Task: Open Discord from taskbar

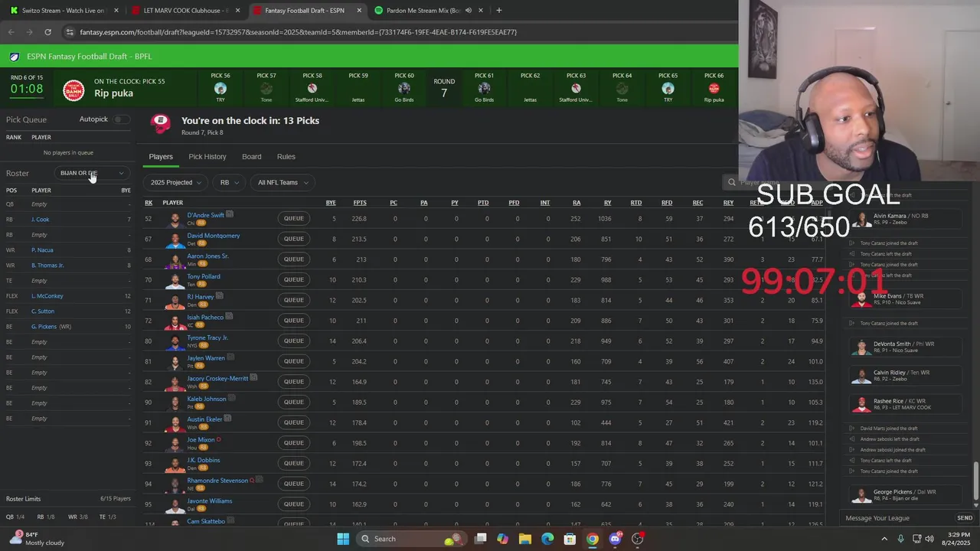Action: 615,539
